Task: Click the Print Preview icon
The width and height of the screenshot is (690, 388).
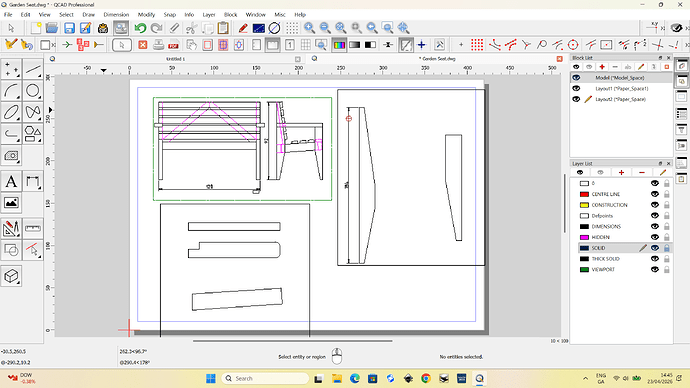Action: pyautogui.click(x=121, y=28)
